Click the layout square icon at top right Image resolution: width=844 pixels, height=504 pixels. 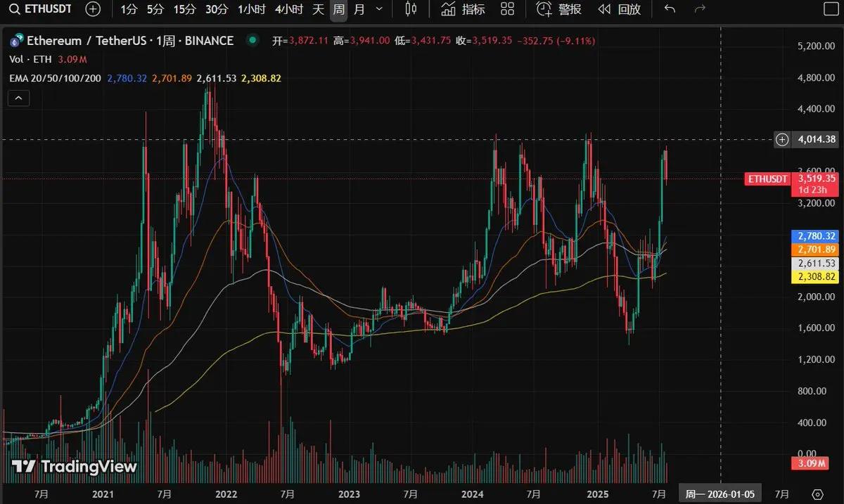(830, 9)
